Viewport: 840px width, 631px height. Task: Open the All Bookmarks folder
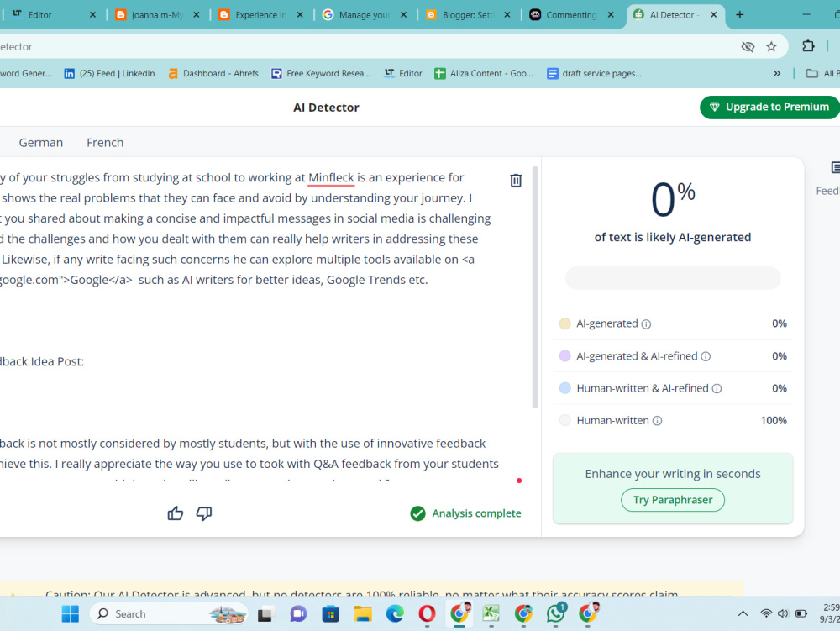823,73
